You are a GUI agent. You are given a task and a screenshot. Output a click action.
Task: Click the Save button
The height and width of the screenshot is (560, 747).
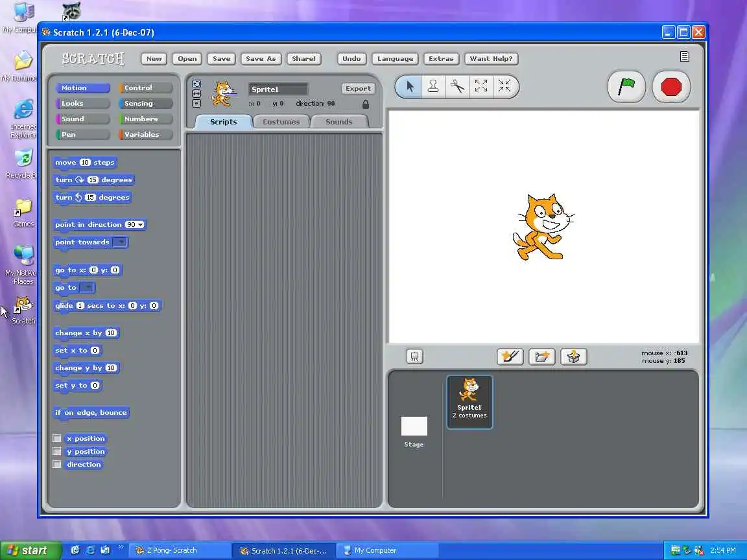tap(222, 58)
